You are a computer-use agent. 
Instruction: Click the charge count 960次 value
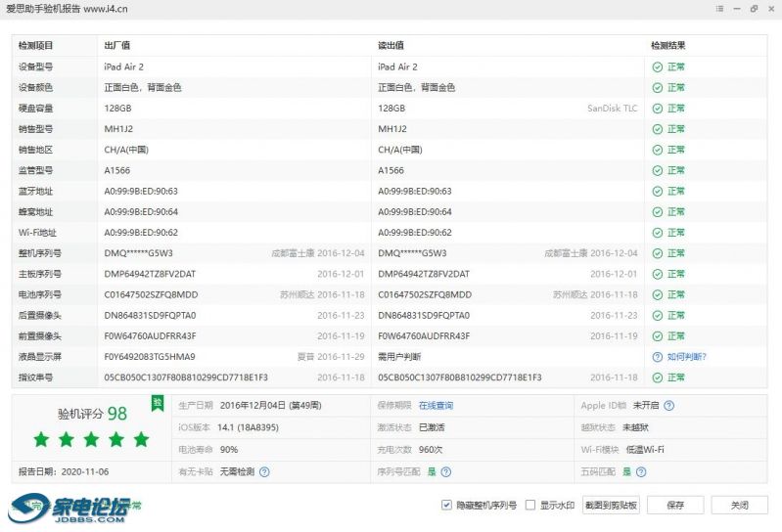point(431,449)
